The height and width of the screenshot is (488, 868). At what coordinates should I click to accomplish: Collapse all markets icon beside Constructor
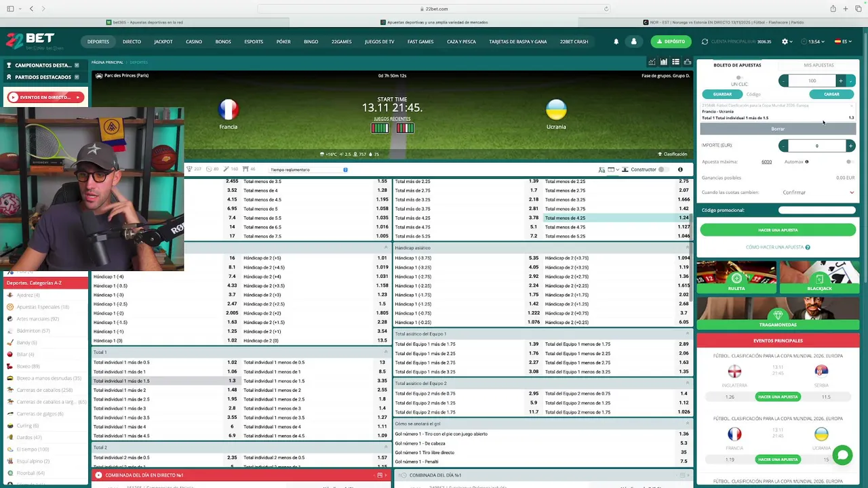626,169
